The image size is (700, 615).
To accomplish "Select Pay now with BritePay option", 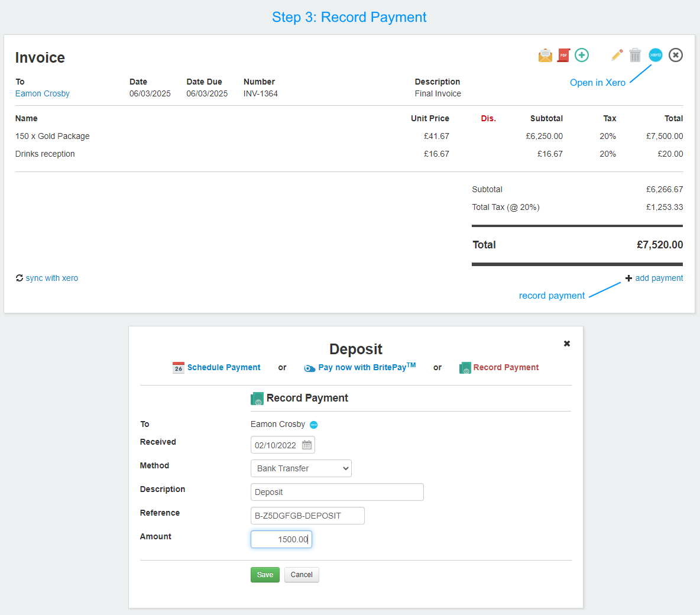I will click(367, 367).
